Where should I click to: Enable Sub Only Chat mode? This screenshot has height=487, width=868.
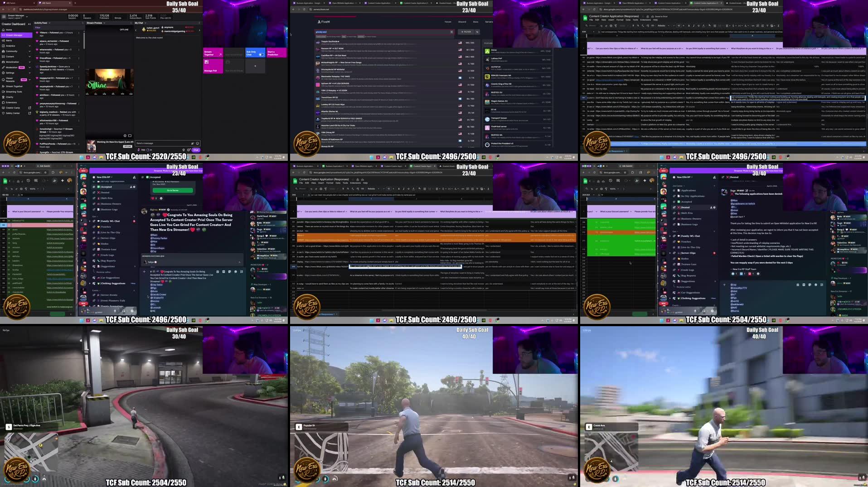tap(262, 55)
